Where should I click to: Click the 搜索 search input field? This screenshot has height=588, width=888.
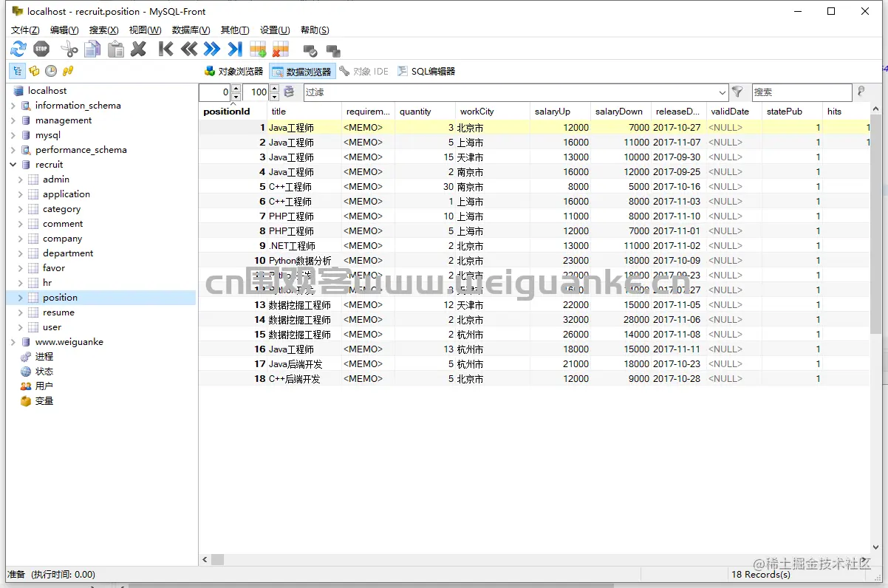click(802, 92)
